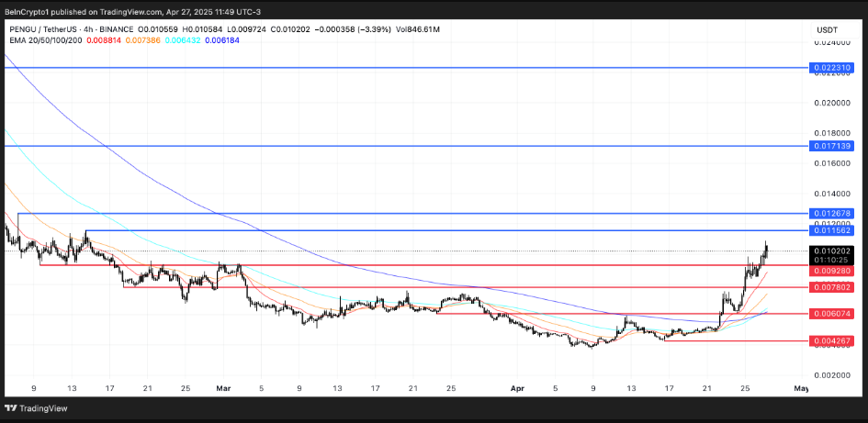Select the 0.011562 blue price tag

(x=832, y=230)
